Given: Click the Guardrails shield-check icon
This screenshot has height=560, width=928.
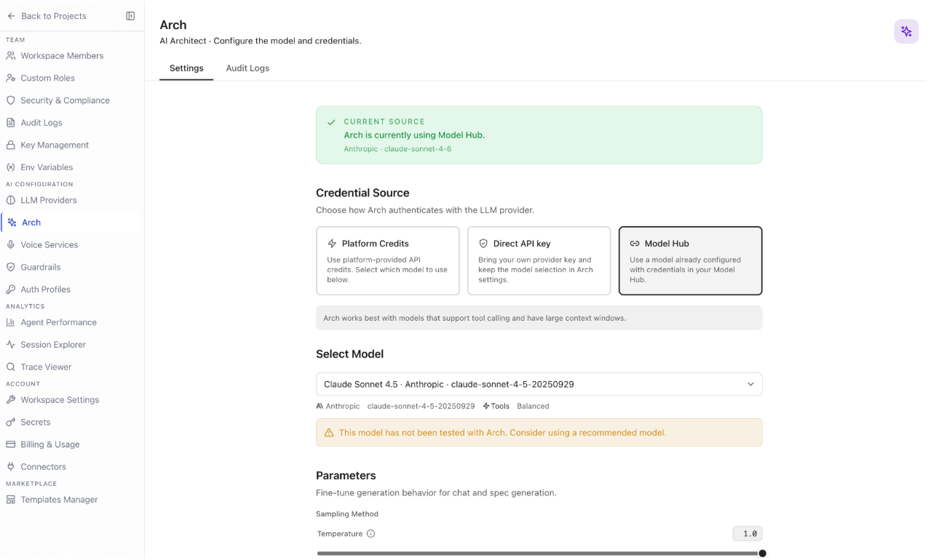Looking at the screenshot, I should (11, 267).
